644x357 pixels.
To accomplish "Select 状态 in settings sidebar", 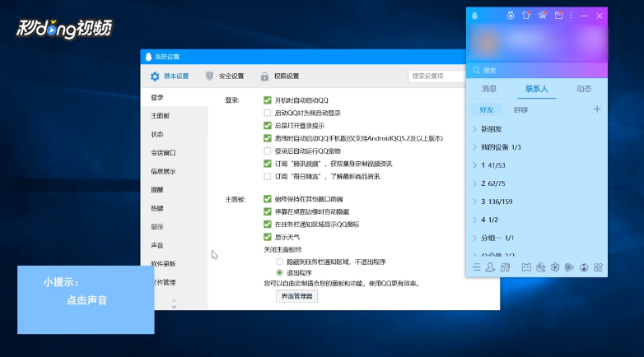I will coord(157,134).
